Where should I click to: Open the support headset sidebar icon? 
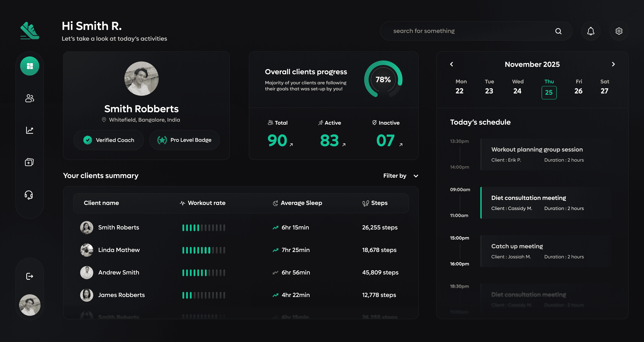[29, 195]
